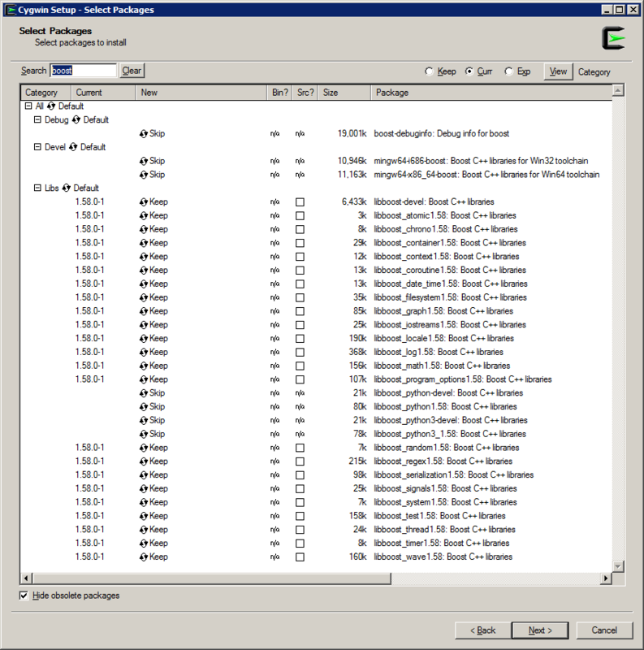Select the Keep radio button
Image resolution: width=644 pixels, height=650 pixels.
pyautogui.click(x=429, y=71)
